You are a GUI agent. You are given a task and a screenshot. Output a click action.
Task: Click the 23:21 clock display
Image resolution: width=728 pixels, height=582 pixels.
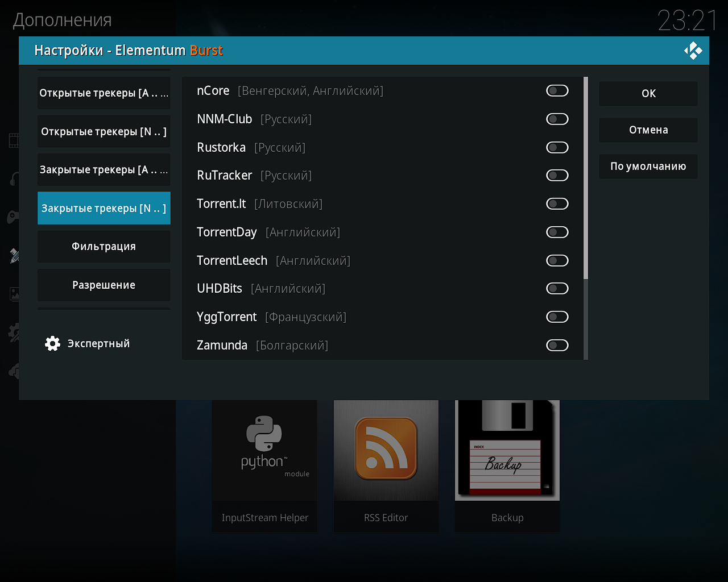pos(688,21)
